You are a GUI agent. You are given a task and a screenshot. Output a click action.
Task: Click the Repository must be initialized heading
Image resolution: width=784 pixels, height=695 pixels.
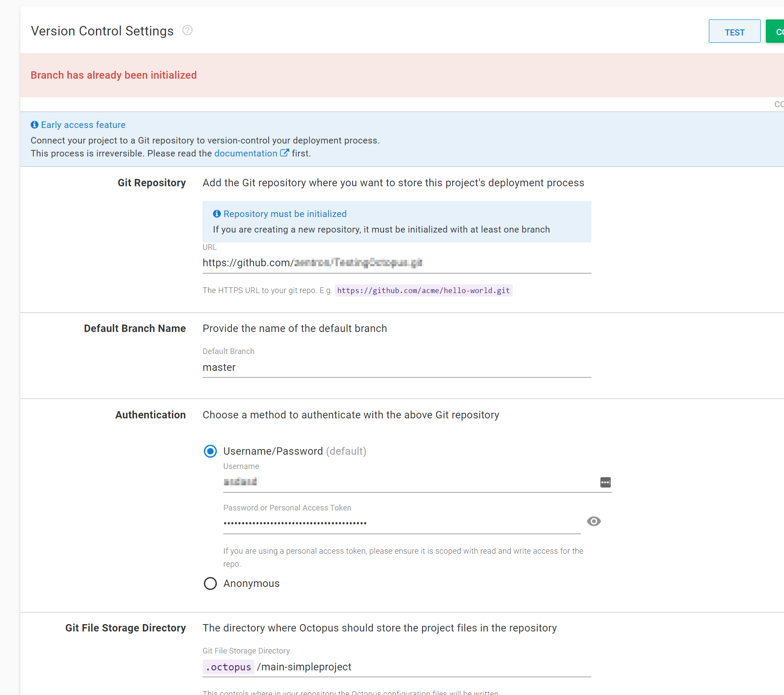(x=285, y=214)
